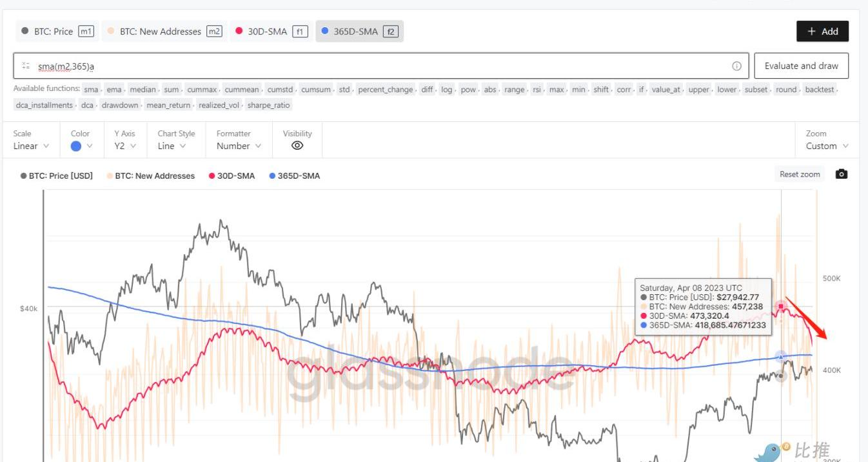Insert the log function
Screen dimensions: 868x462
coord(447,90)
